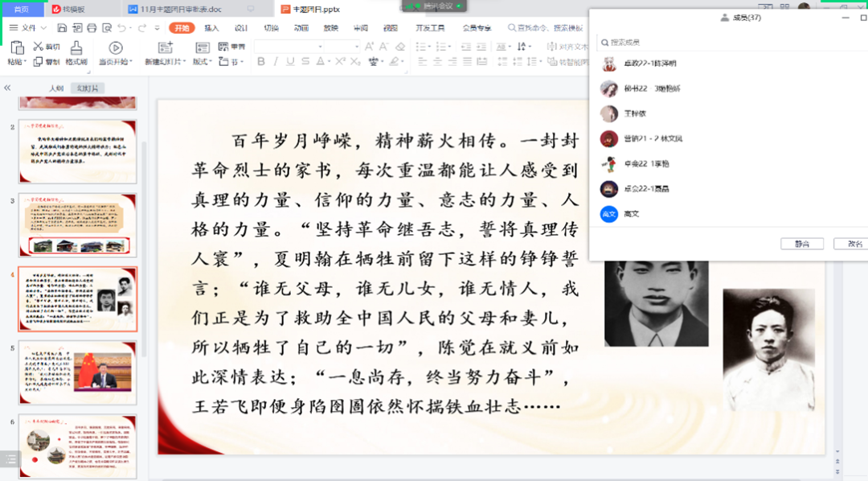
Task: Click the Reset (重置) slide icon
Action: click(x=223, y=47)
